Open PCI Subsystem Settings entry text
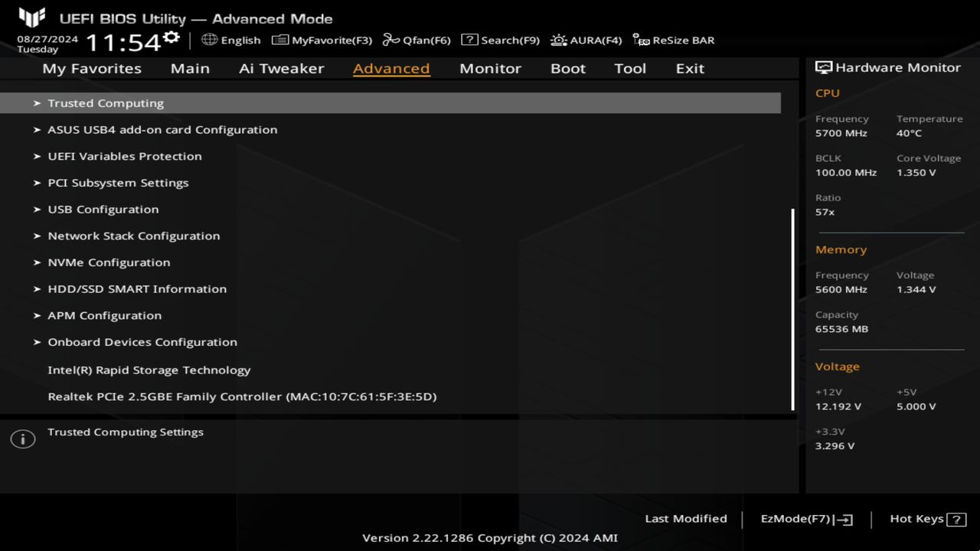980x551 pixels. point(118,183)
